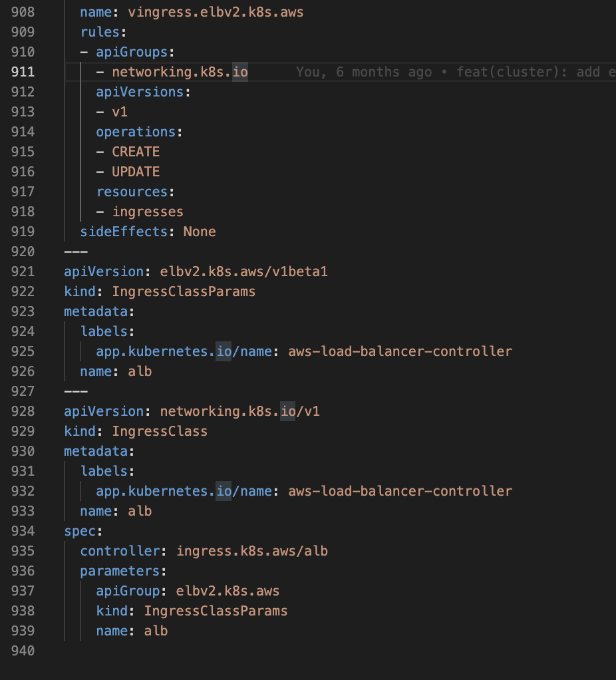Place cursor on vingress.elbv2.k8s.aws name
Viewport: 616px width, 680px height.
point(216,12)
